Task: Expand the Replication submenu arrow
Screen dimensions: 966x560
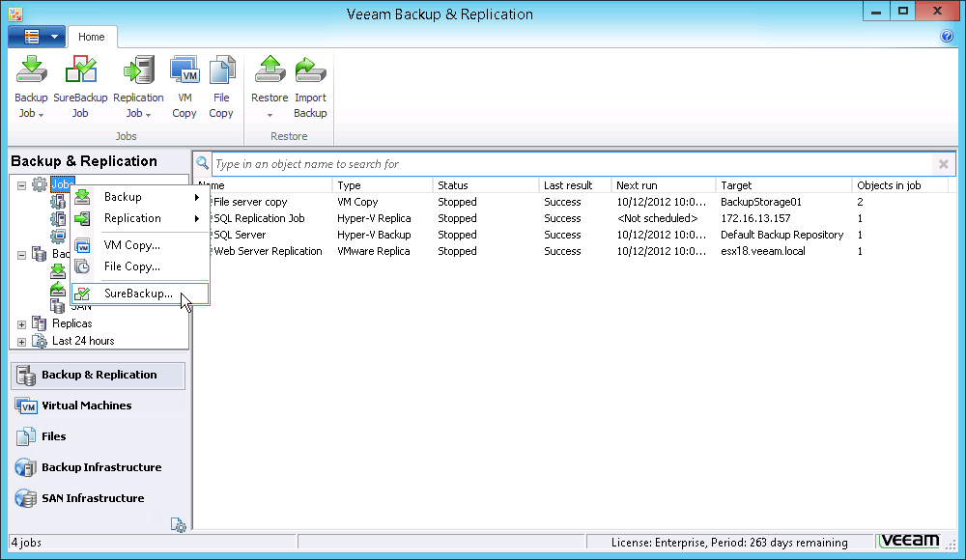Action: [197, 219]
